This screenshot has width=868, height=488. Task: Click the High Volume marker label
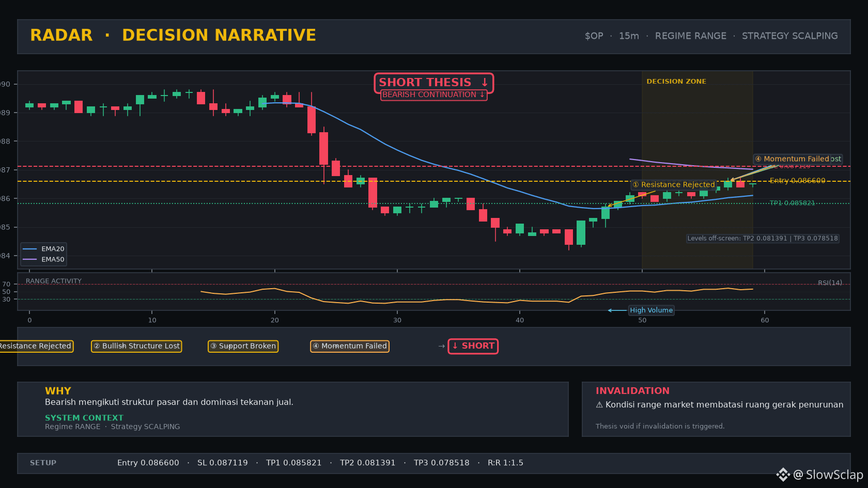[x=651, y=310]
